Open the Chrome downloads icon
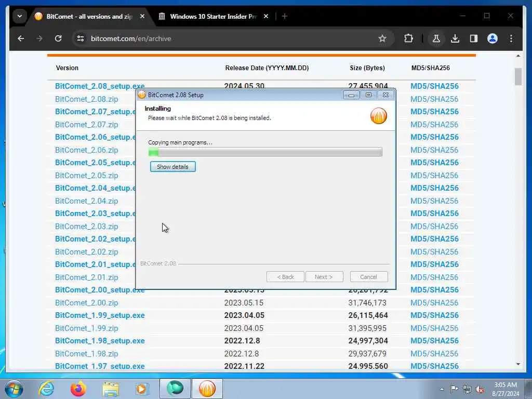The height and width of the screenshot is (399, 532). 455,38
